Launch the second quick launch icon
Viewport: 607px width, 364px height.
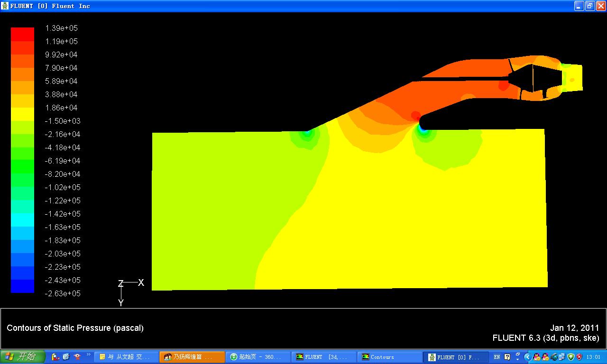(66, 357)
